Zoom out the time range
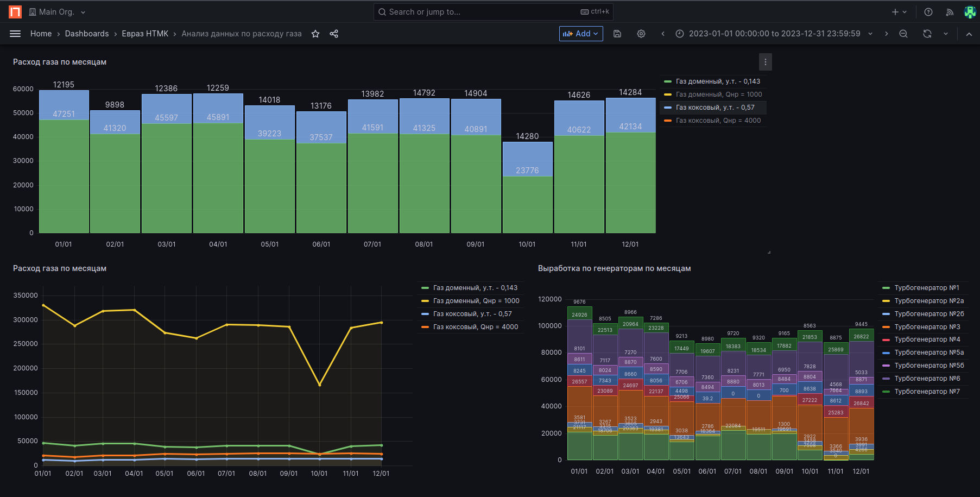 click(903, 34)
